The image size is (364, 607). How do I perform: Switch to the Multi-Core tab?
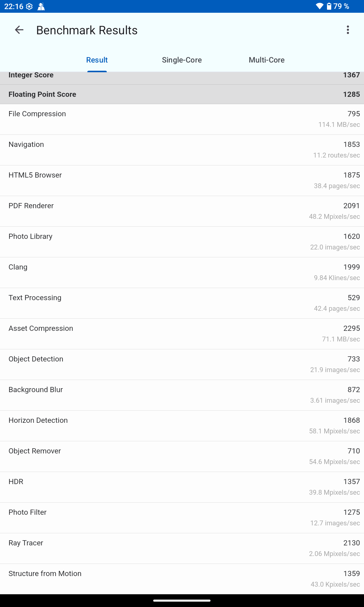[267, 60]
